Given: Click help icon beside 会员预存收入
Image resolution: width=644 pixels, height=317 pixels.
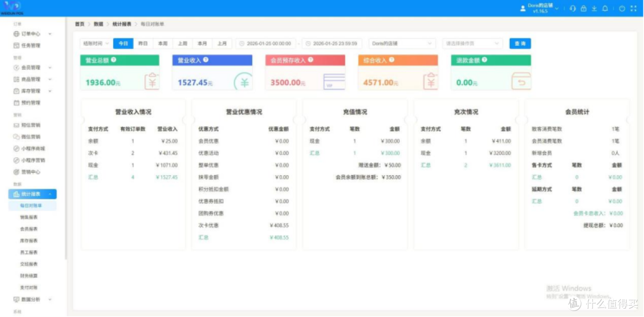Looking at the screenshot, I should [311, 60].
